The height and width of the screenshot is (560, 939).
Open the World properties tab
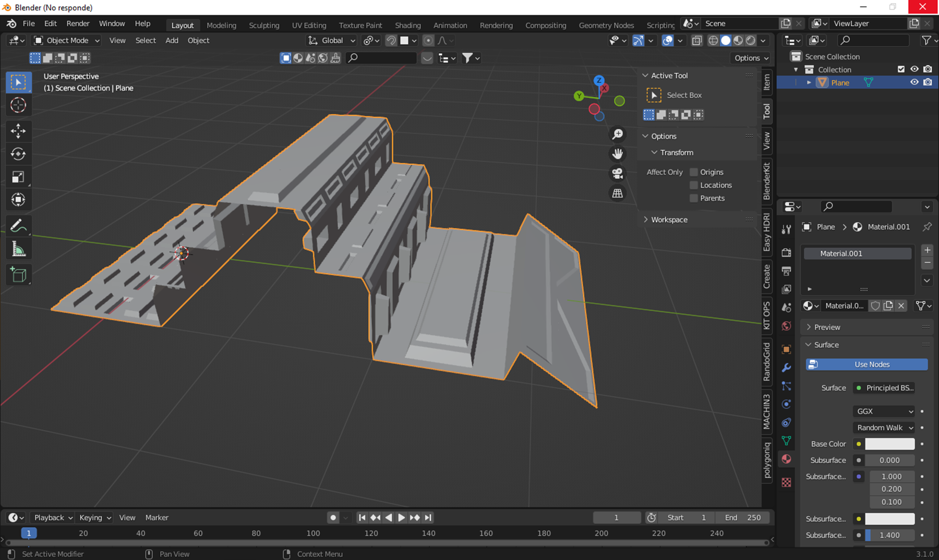point(786,326)
